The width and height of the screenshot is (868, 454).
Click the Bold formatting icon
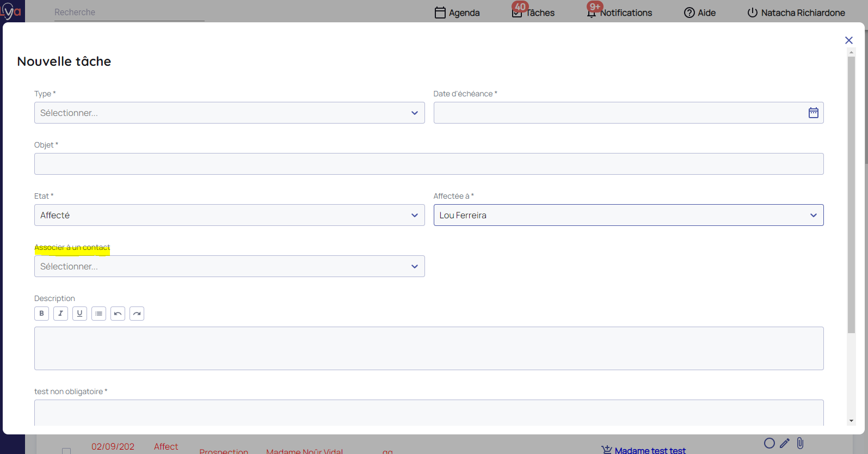(41, 314)
